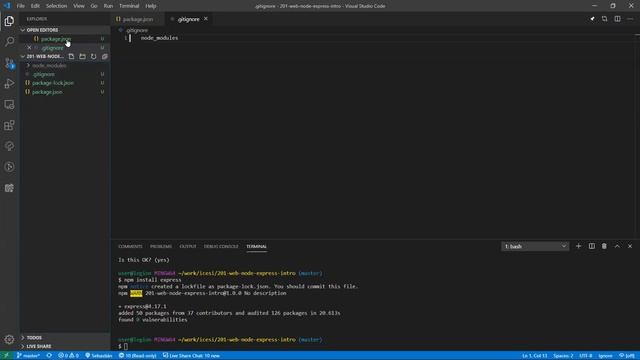Click the node_modules line in editor

click(159, 38)
